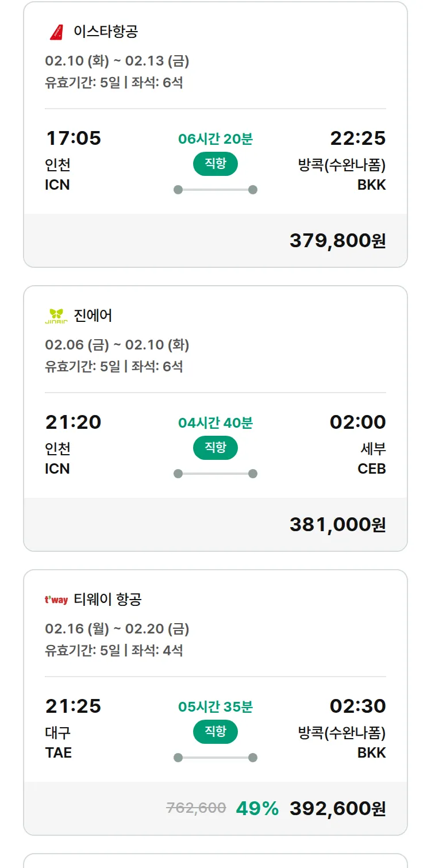Viewport: 431px width, 868px height.
Task: Select the discounted 392,600원 t'way fare
Action: [x=337, y=809]
